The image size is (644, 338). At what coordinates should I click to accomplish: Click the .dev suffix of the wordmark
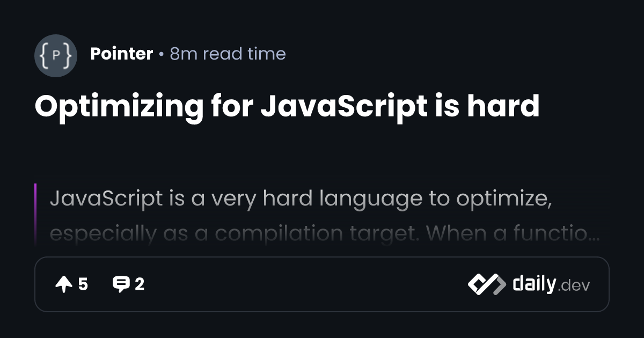[574, 285]
